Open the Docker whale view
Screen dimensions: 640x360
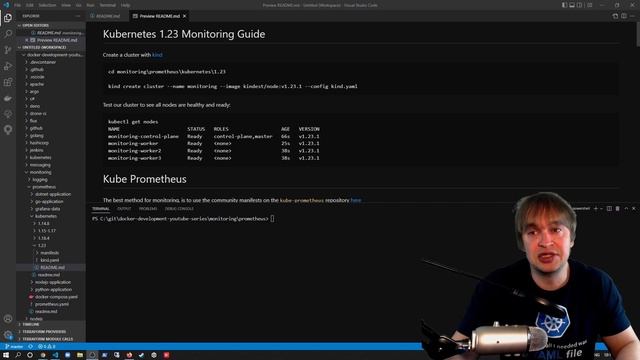point(8,98)
